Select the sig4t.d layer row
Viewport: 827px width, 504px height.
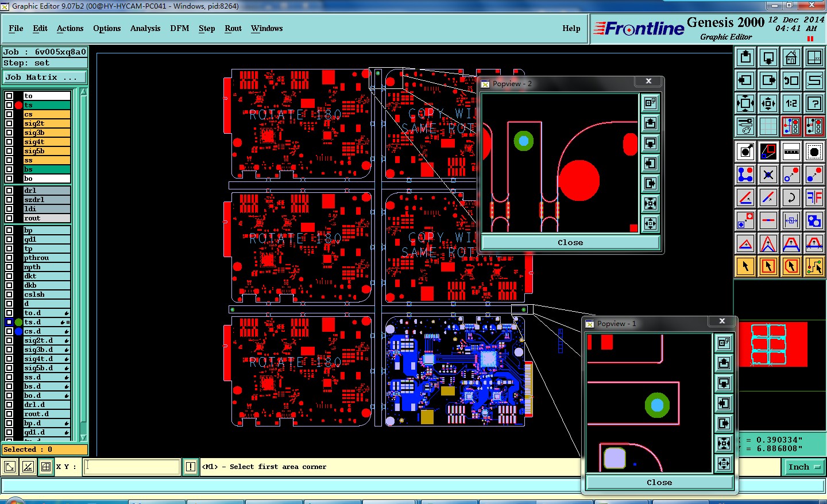click(47, 359)
